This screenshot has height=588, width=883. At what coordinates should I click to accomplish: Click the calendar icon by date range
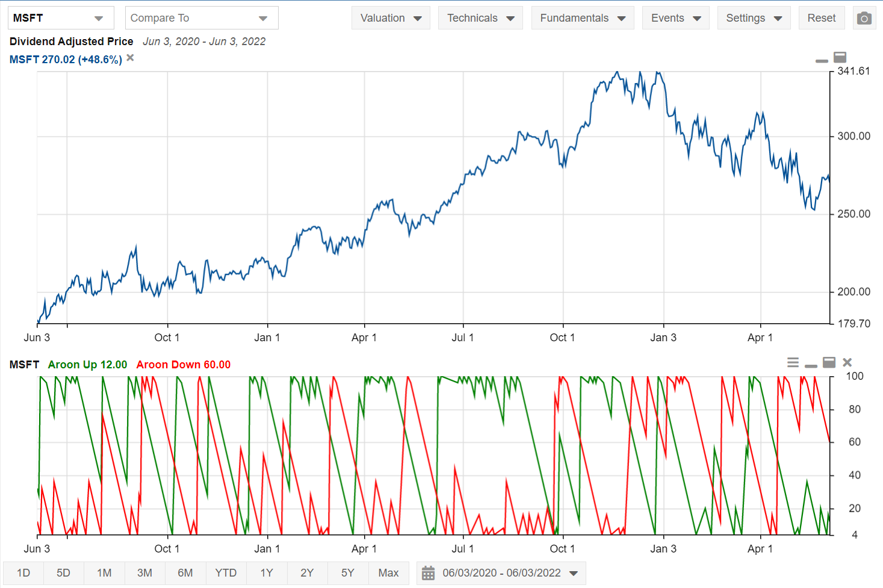tap(428, 573)
